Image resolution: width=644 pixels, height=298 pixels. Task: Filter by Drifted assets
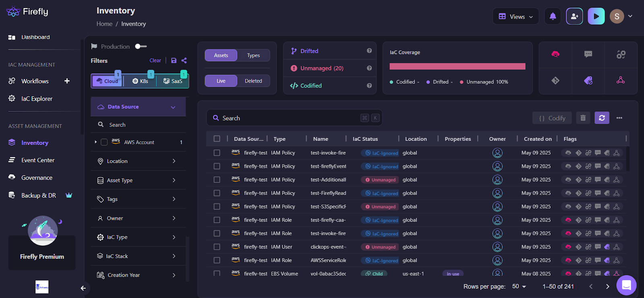click(x=309, y=51)
